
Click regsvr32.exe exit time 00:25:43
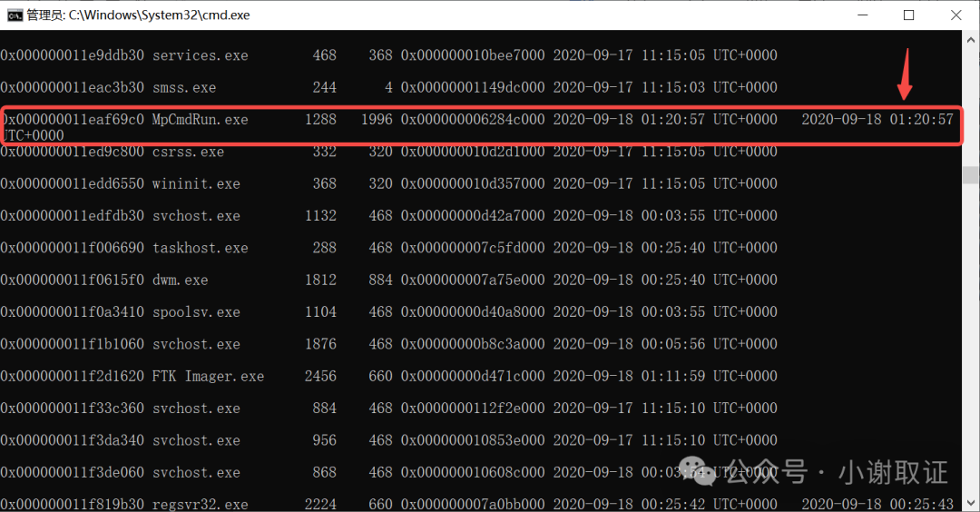922,504
